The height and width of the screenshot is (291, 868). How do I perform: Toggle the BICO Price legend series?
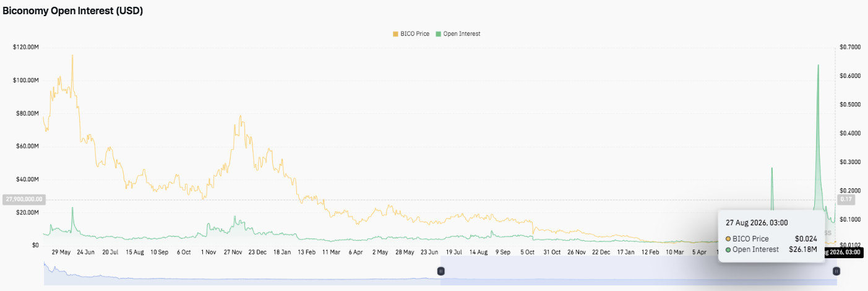(x=412, y=34)
